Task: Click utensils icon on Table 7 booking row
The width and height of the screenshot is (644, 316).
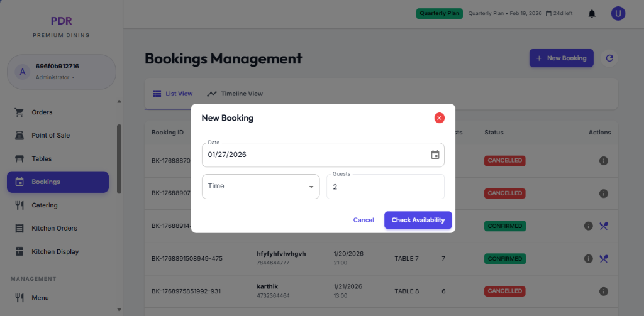Action: [604, 258]
